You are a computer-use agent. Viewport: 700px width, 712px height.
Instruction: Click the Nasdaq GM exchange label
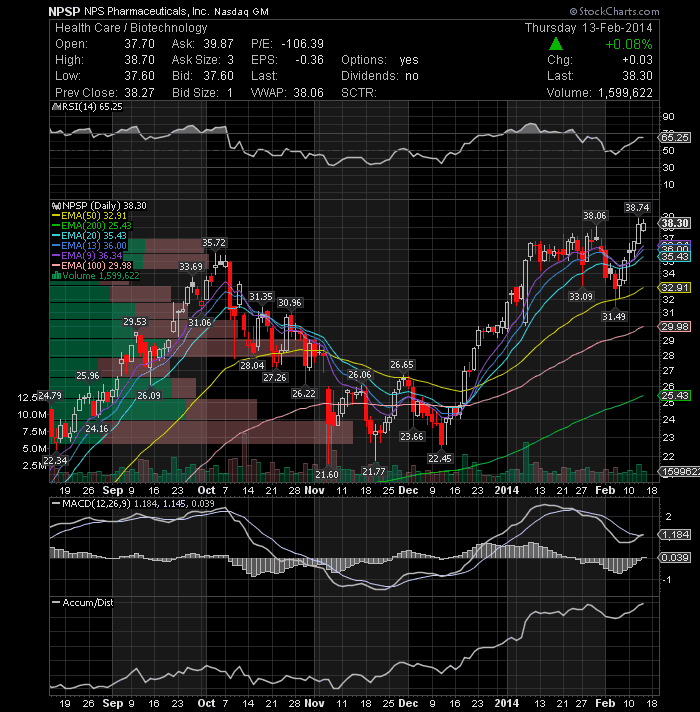[242, 12]
